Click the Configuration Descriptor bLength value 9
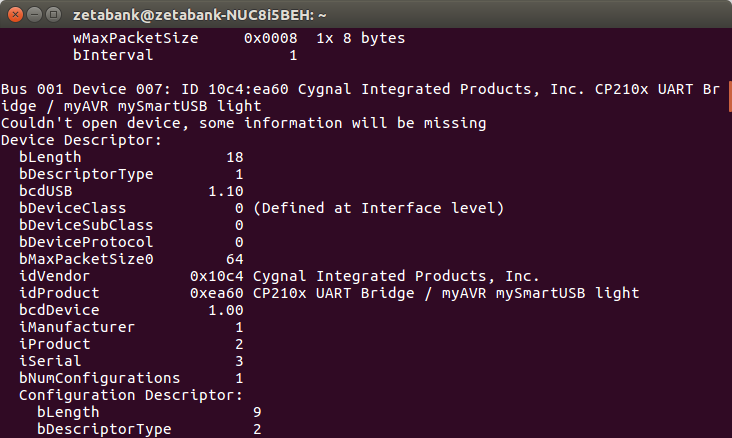Image resolution: width=732 pixels, height=438 pixels. (257, 412)
